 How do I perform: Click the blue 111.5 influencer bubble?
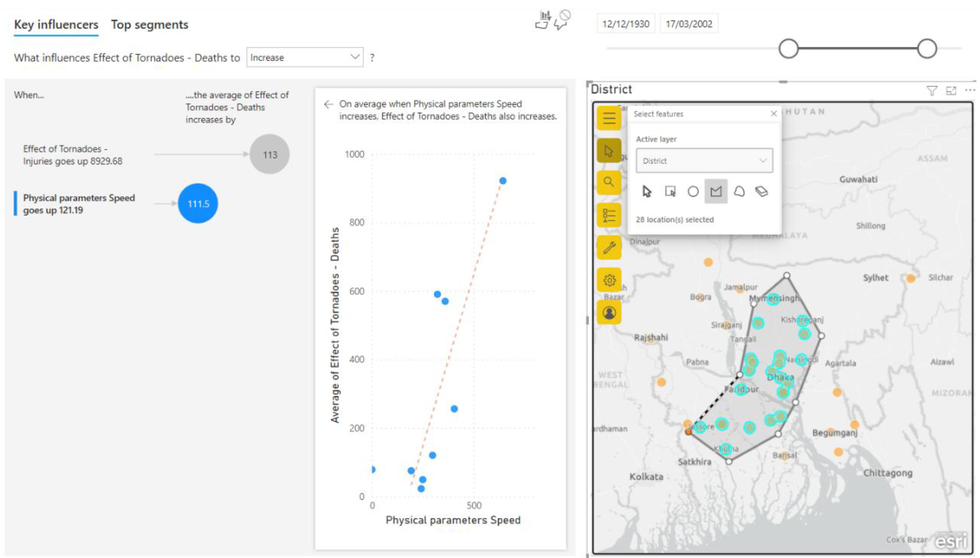[198, 204]
